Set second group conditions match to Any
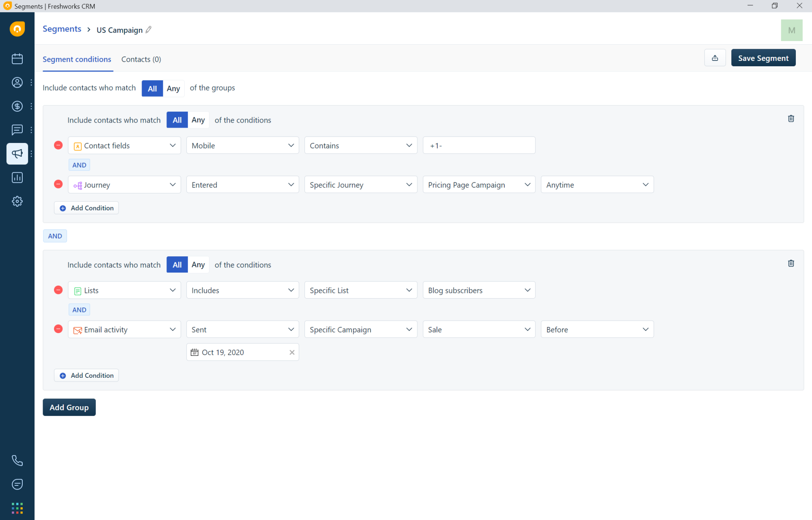 (x=198, y=265)
